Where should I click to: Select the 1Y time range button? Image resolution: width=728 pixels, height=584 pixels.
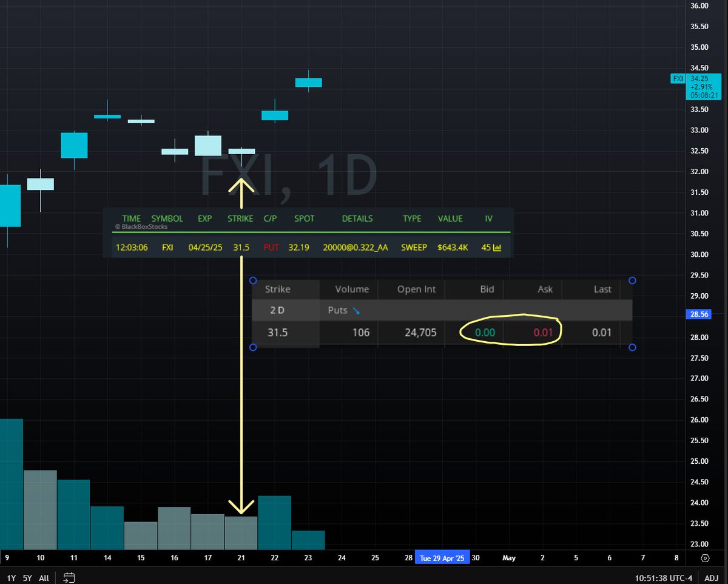[10, 578]
